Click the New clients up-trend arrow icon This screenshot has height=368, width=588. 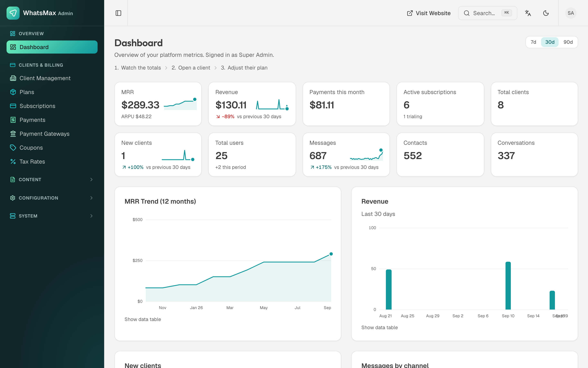click(x=124, y=167)
